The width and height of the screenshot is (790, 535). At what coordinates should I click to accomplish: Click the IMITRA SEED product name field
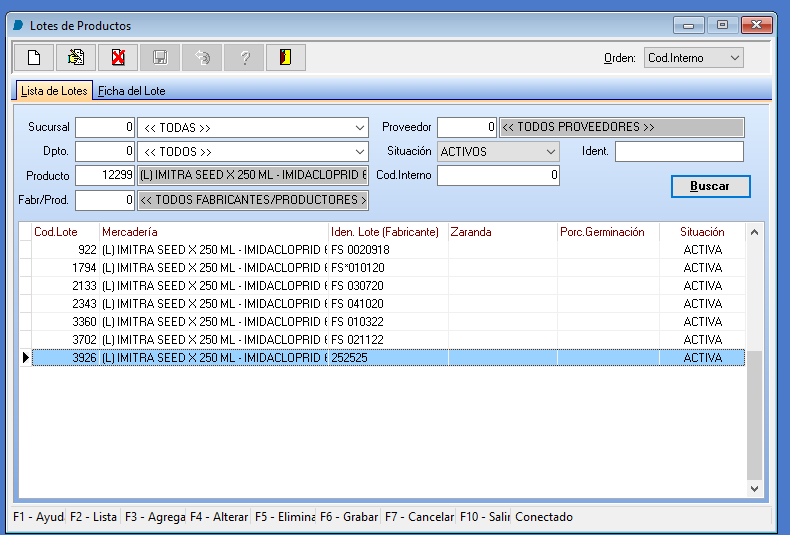pos(253,175)
